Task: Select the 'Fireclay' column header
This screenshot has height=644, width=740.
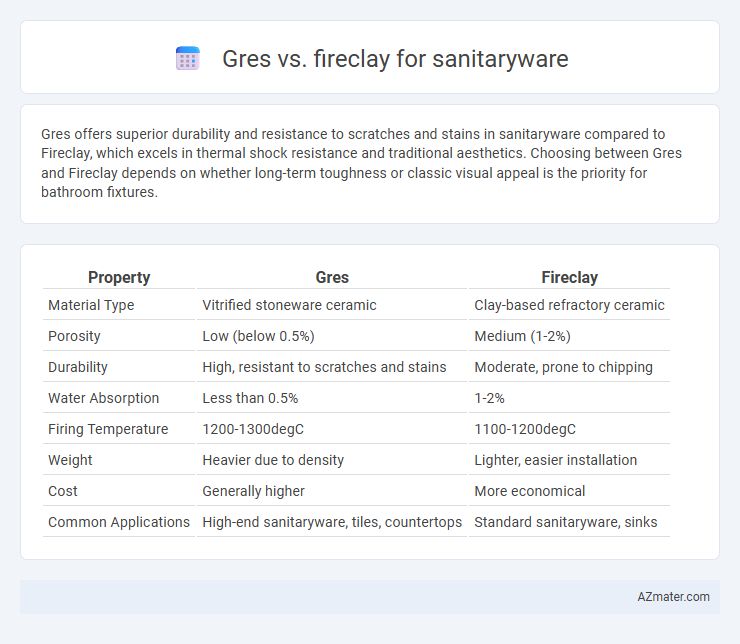Action: click(x=569, y=277)
